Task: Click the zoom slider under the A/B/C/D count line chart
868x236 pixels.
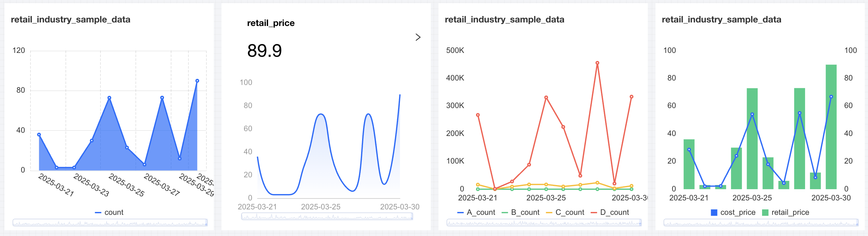Action: (544, 223)
